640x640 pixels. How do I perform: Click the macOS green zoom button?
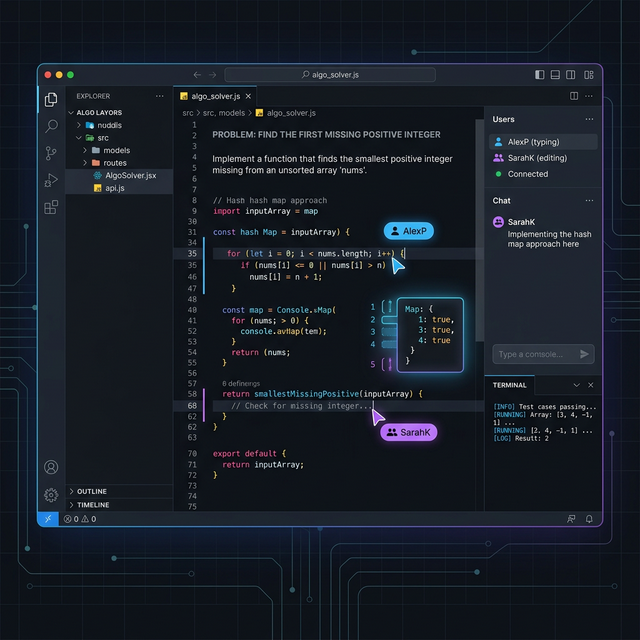pos(70,75)
